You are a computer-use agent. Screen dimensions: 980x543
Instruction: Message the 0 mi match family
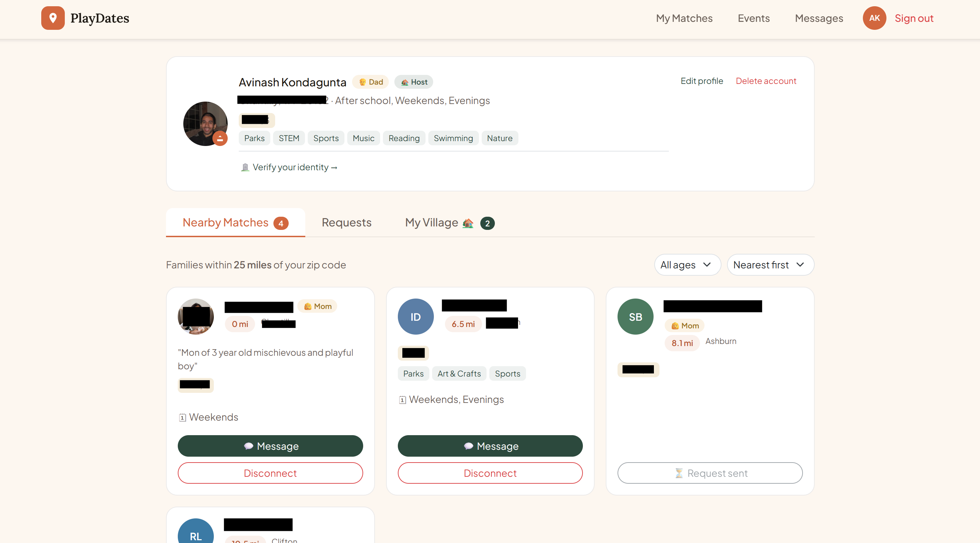point(270,446)
